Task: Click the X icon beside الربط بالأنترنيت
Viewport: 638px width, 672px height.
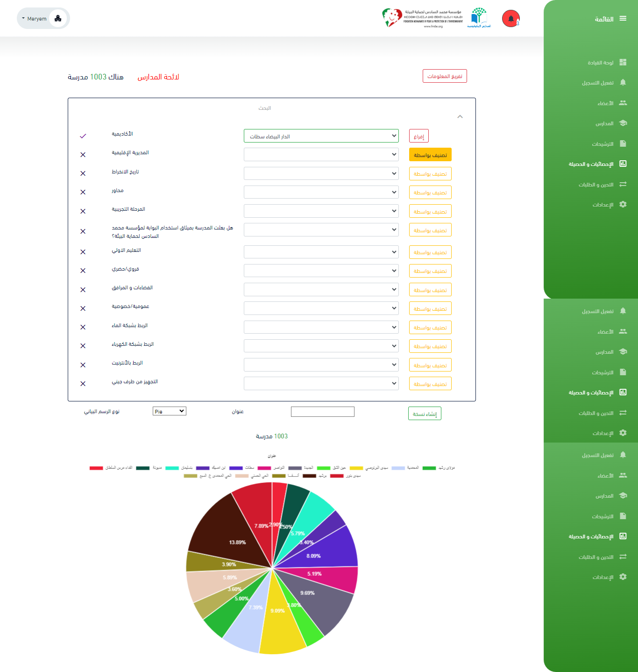Action: pyautogui.click(x=83, y=365)
